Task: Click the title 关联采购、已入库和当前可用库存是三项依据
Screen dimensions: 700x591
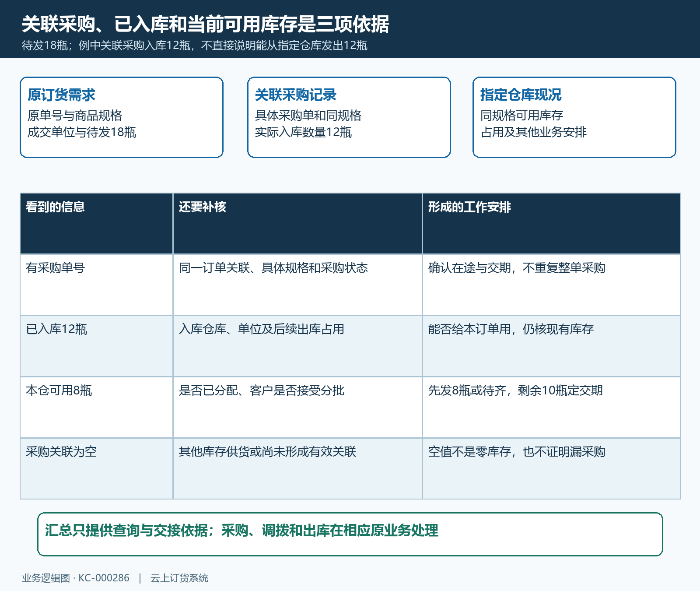Action: tap(205, 24)
